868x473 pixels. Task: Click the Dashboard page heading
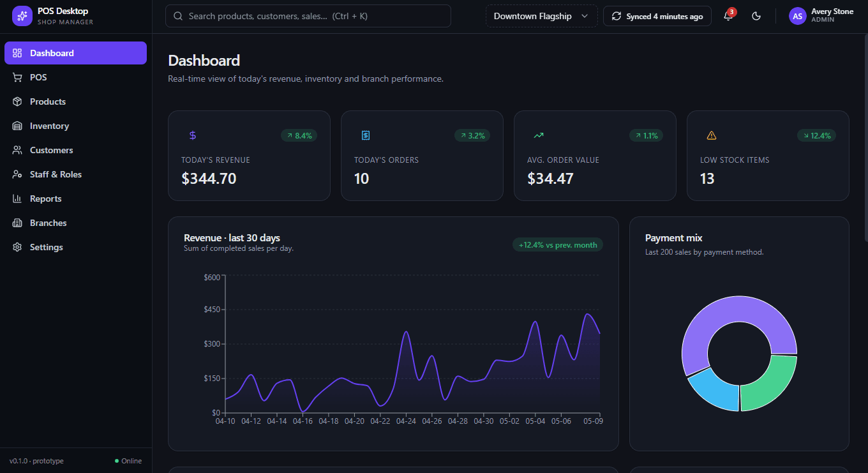pyautogui.click(x=204, y=61)
